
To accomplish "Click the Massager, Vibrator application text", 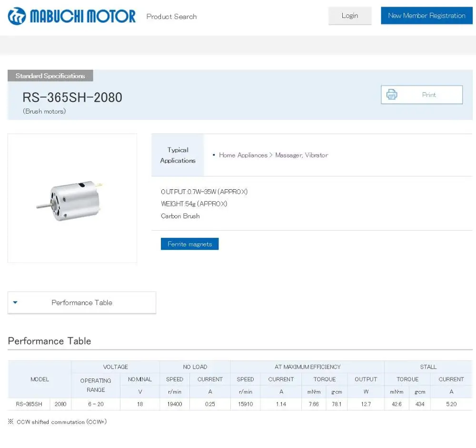I will pos(301,156).
